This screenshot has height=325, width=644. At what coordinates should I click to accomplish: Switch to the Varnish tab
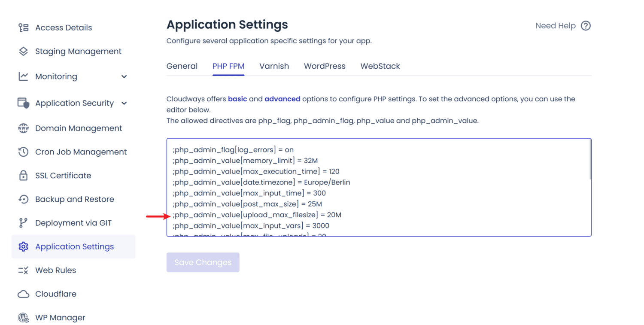(x=274, y=66)
